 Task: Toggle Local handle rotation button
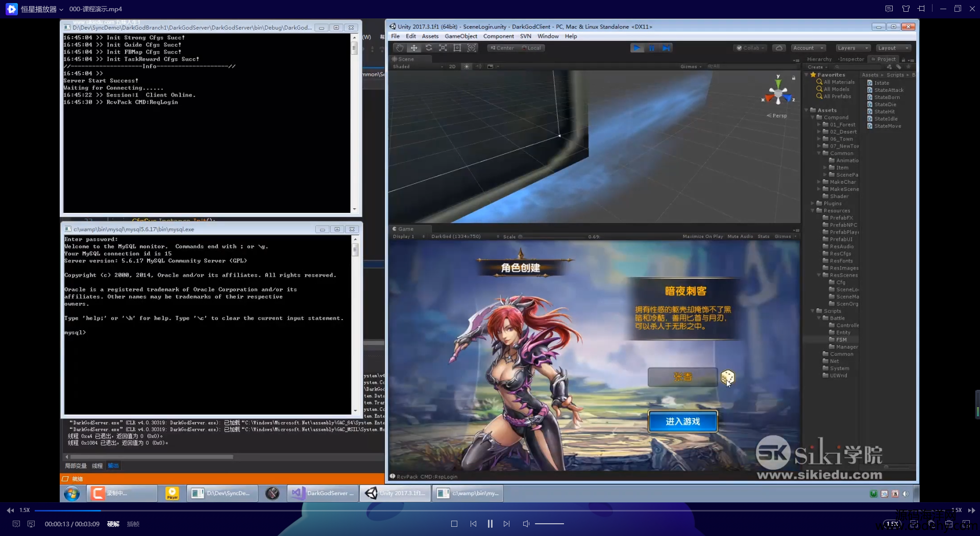[x=531, y=48]
